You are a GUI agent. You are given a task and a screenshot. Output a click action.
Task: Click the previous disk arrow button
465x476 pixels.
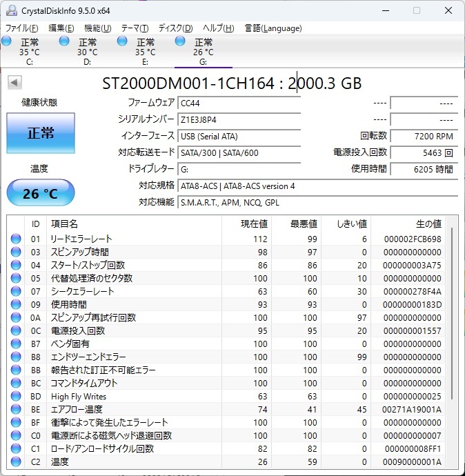[14, 83]
